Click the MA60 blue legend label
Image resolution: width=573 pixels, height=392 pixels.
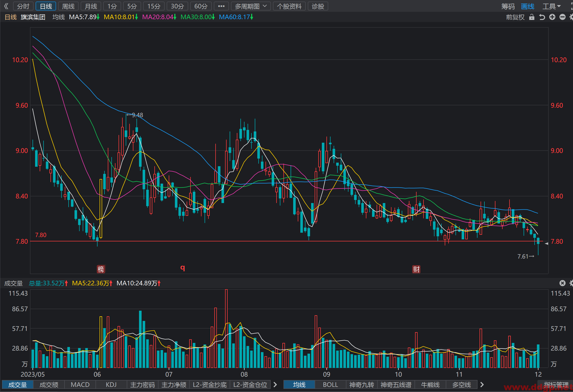pyautogui.click(x=236, y=17)
